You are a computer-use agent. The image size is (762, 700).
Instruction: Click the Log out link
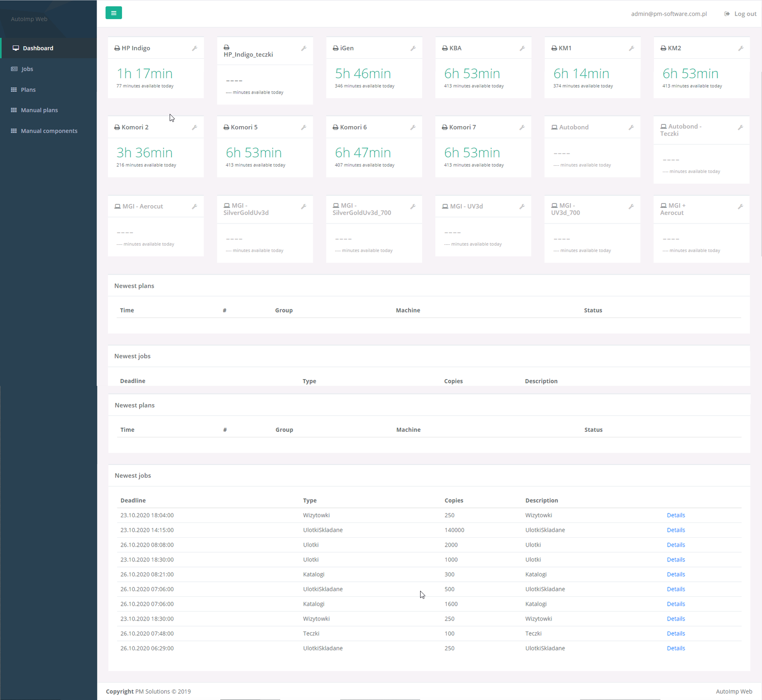[x=745, y=14]
